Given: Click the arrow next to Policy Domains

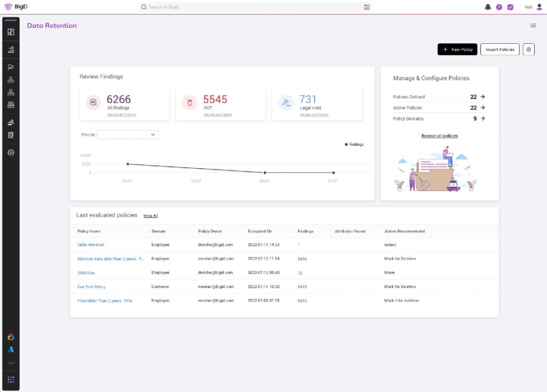Looking at the screenshot, I should (x=482, y=119).
